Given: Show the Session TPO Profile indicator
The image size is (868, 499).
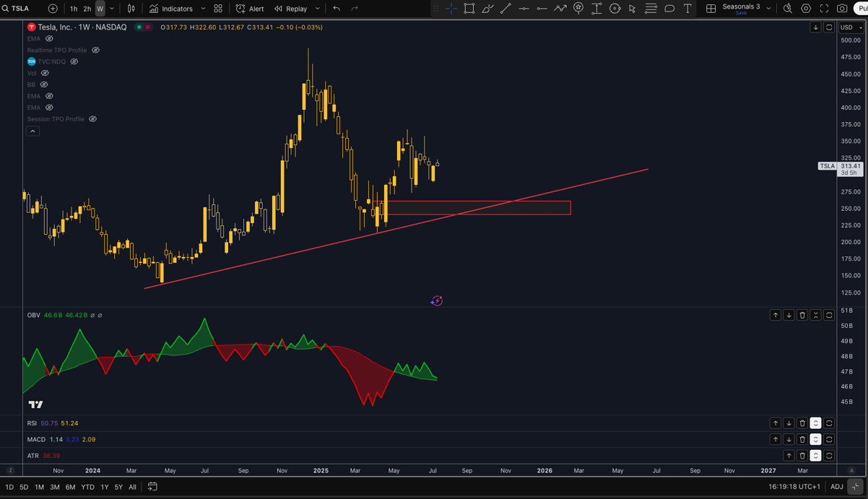Looking at the screenshot, I should [x=92, y=119].
